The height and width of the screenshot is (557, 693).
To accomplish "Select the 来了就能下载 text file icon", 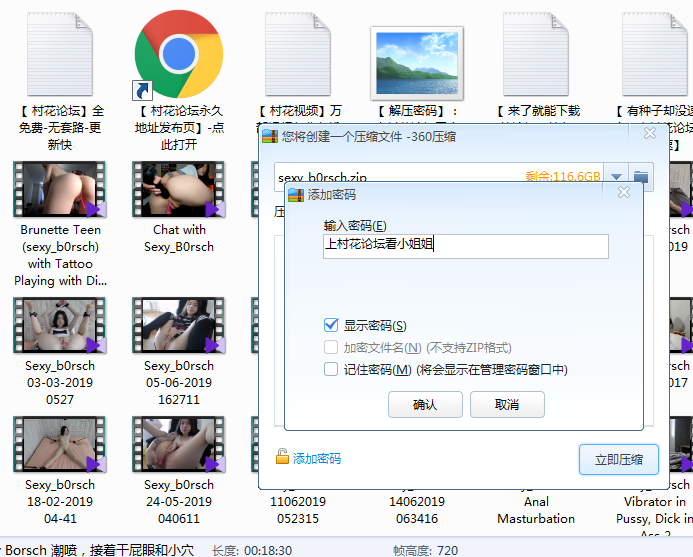I will pos(537,52).
